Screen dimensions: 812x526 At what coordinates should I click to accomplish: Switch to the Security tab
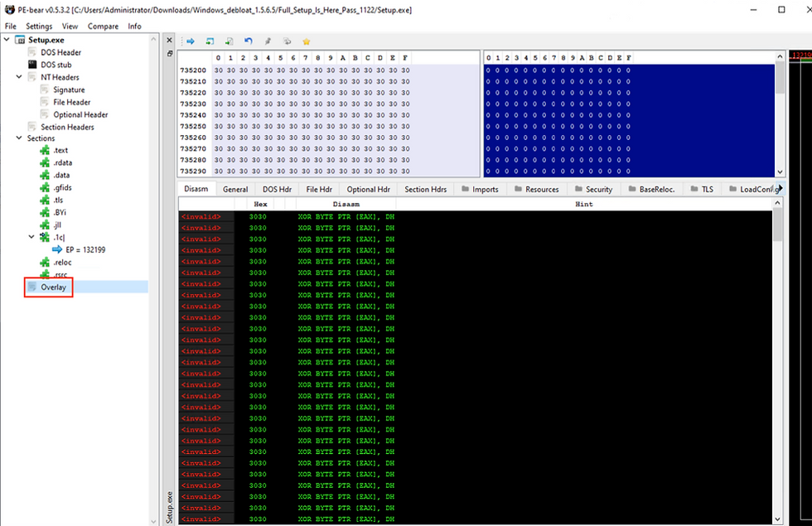tap(593, 189)
